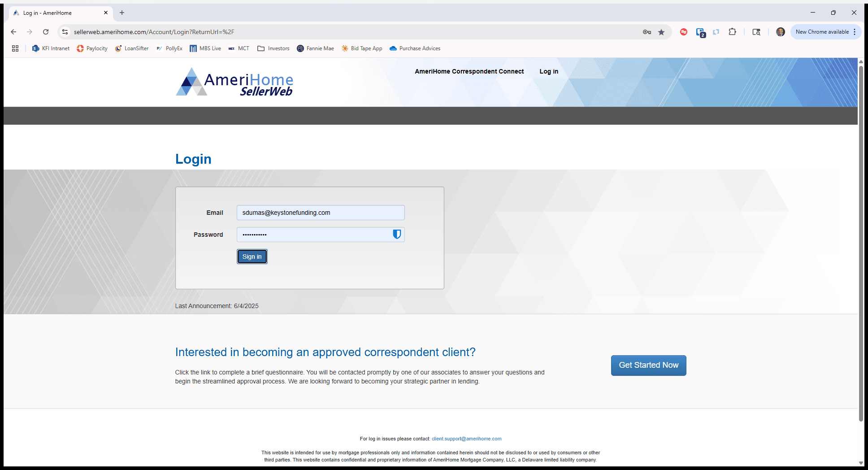The height and width of the screenshot is (470, 868).
Task: Click the Last Announcement: 6/4/2025 text
Action: 217,306
